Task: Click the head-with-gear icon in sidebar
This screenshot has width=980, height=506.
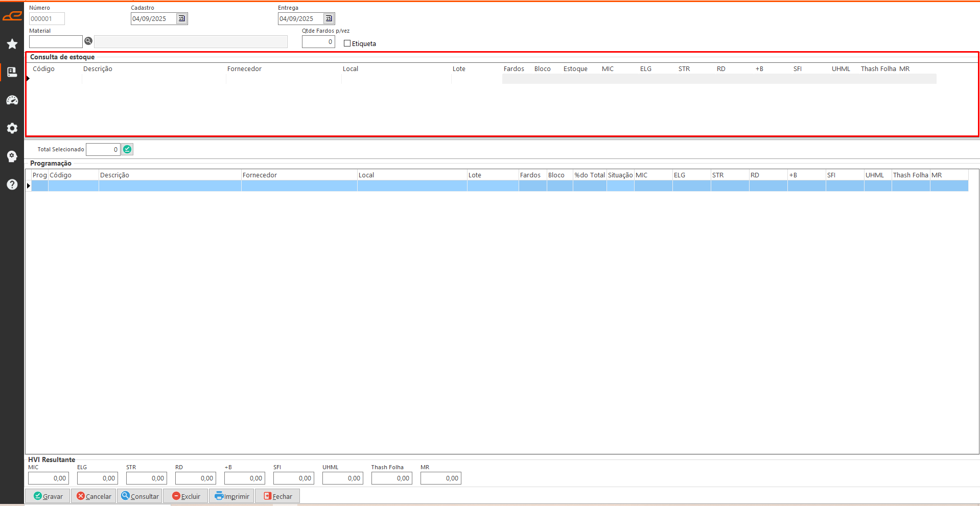Action: [x=12, y=156]
